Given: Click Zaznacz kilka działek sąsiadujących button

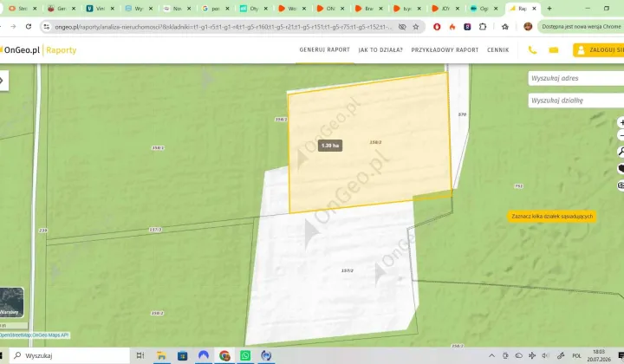Looking at the screenshot, I should (x=552, y=217).
